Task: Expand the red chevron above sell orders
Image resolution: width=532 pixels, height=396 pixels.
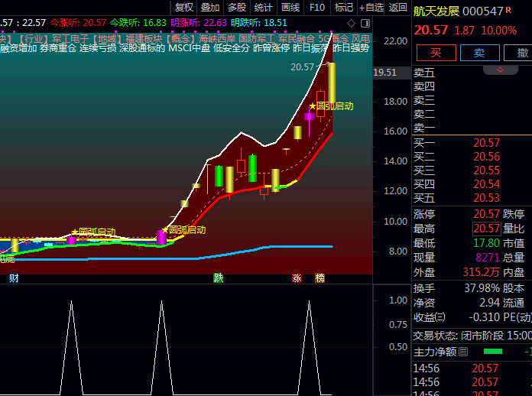Action: click(500, 70)
